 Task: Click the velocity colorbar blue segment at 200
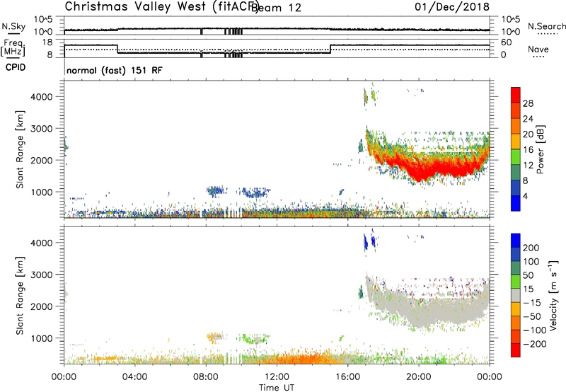(x=516, y=241)
